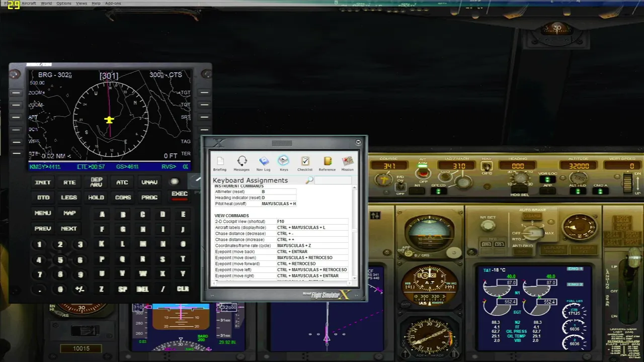Toggle the CMD A autopilot button

click(x=600, y=191)
